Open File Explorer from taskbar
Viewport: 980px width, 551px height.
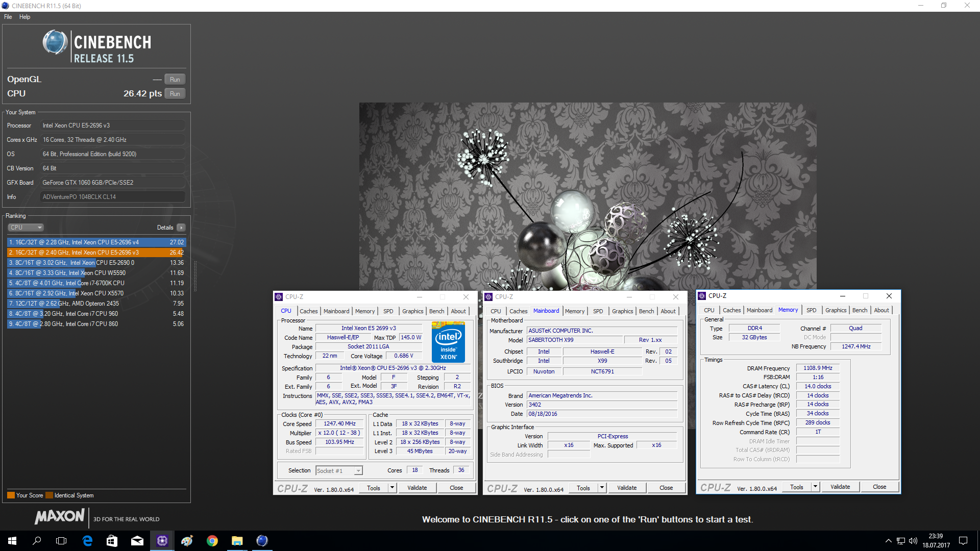point(237,541)
